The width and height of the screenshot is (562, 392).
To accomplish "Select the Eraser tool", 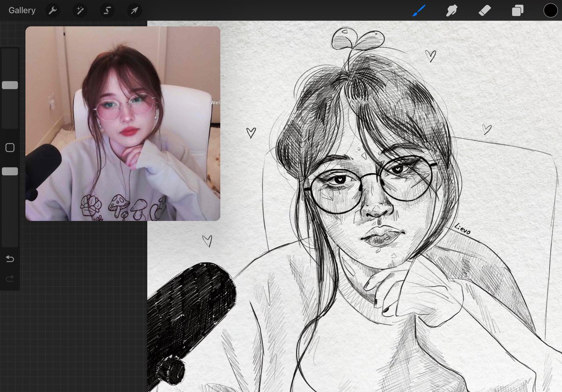I will [485, 10].
